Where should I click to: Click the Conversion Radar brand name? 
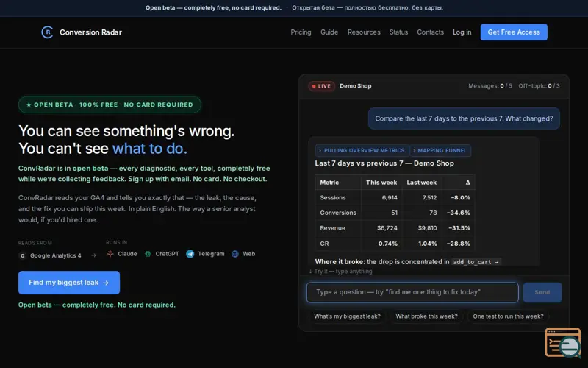click(x=90, y=32)
